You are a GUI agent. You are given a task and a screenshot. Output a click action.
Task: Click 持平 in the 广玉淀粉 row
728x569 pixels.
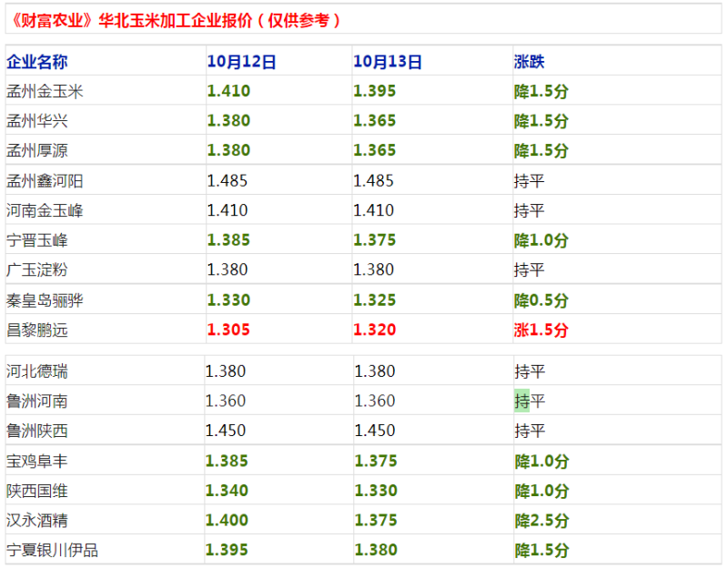530,269
